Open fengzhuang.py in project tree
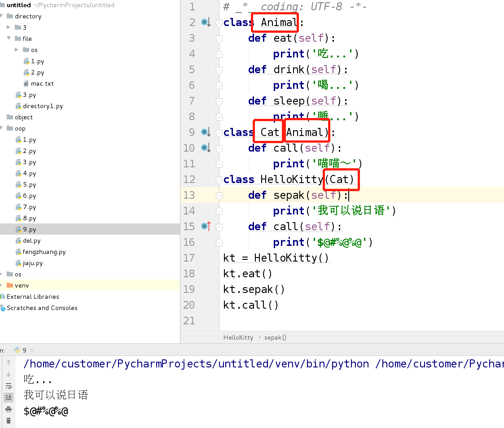Viewport: 504px width, 428px height. pos(40,252)
